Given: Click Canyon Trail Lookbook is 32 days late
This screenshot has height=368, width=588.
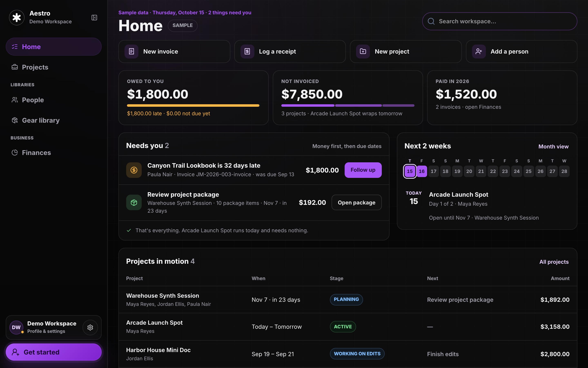Looking at the screenshot, I should click(204, 166).
